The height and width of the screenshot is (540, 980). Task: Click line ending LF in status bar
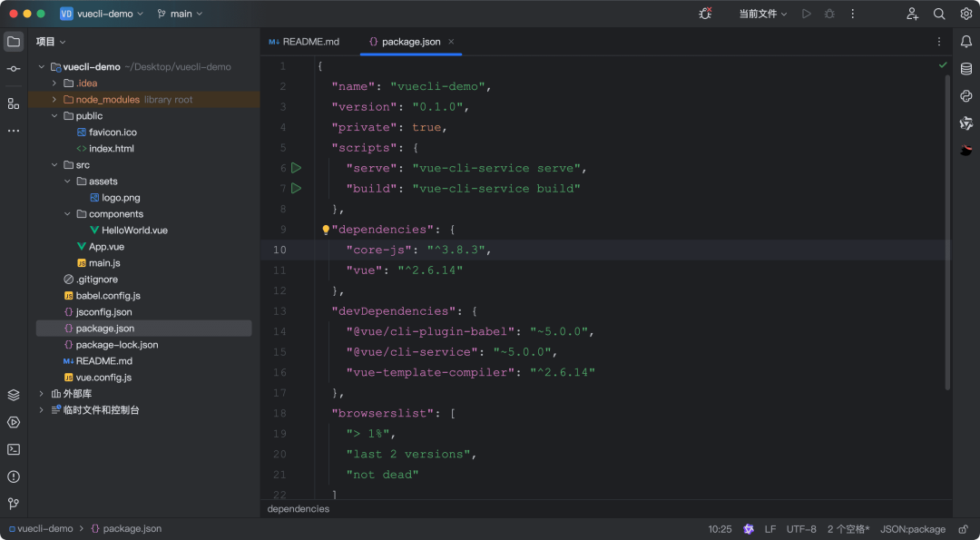point(770,529)
